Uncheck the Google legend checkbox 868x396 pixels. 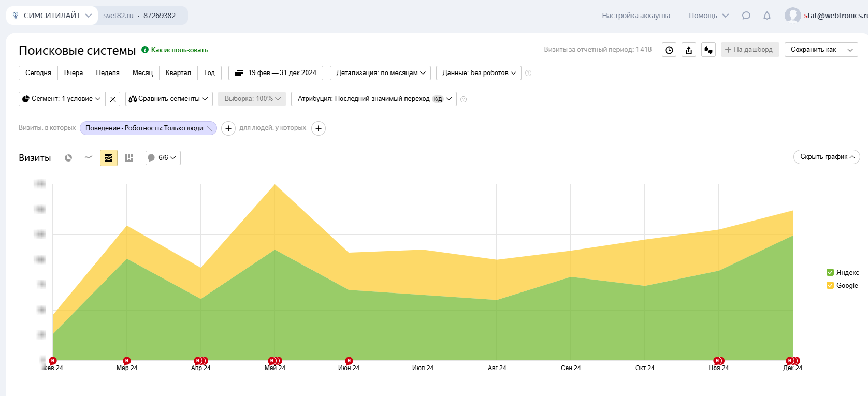click(x=830, y=285)
